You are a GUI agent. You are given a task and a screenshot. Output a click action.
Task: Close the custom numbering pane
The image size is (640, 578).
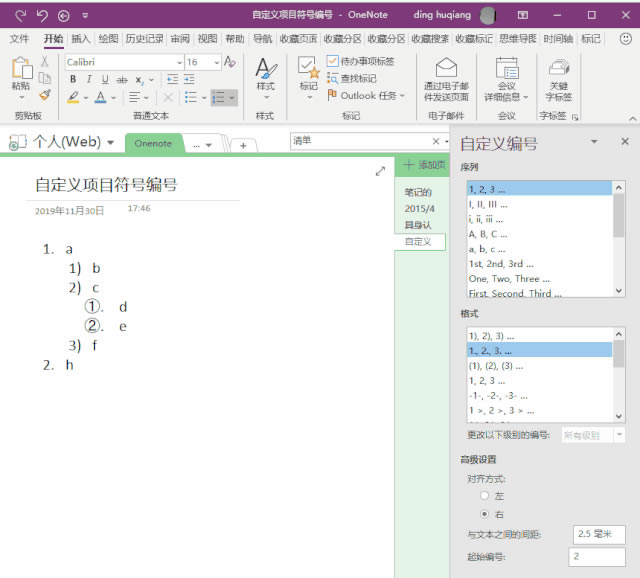coord(624,141)
